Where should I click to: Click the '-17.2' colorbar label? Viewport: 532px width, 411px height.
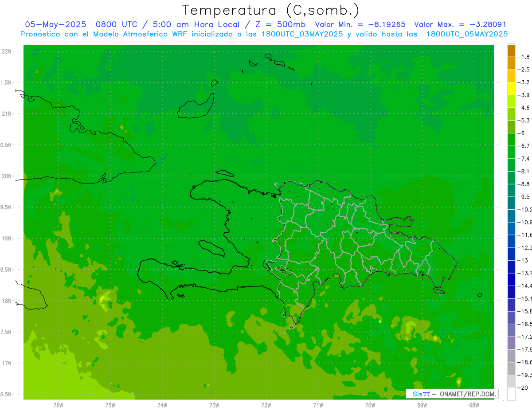[x=524, y=337]
